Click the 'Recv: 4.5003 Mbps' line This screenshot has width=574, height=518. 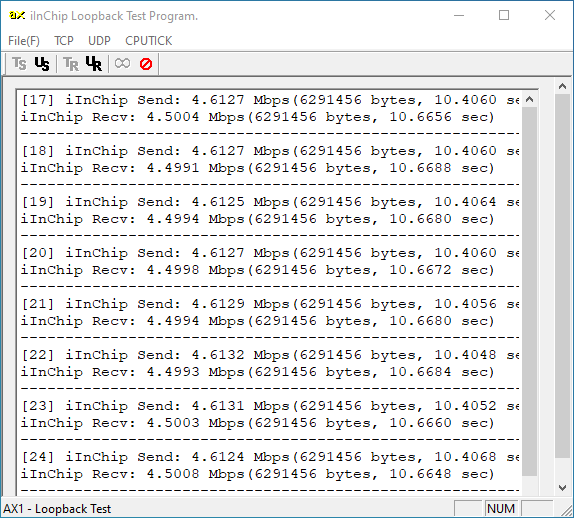point(257,423)
